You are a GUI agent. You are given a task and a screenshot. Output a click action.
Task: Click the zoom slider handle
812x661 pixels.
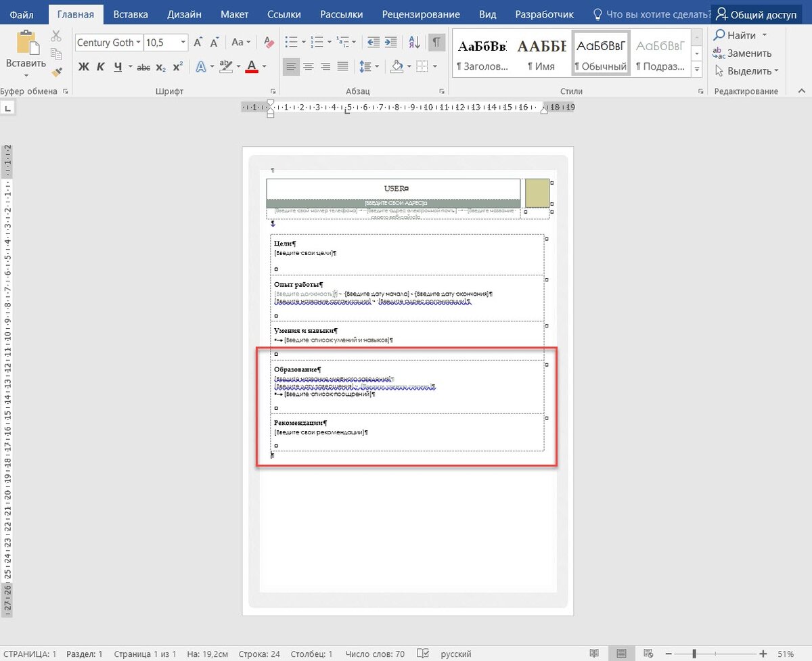pyautogui.click(x=694, y=654)
